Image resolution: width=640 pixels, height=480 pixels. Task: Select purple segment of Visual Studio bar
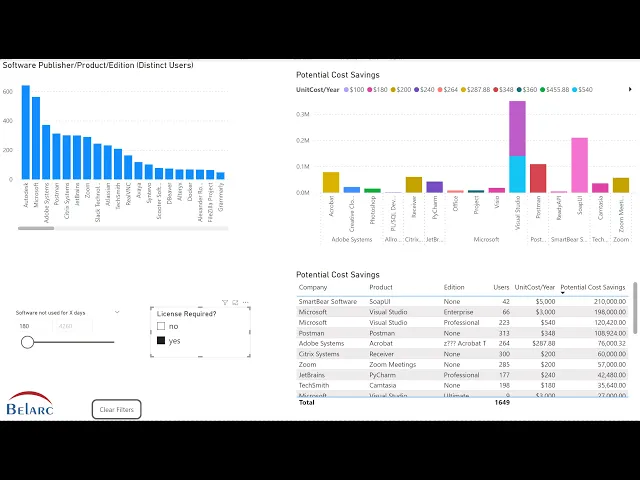(518, 129)
